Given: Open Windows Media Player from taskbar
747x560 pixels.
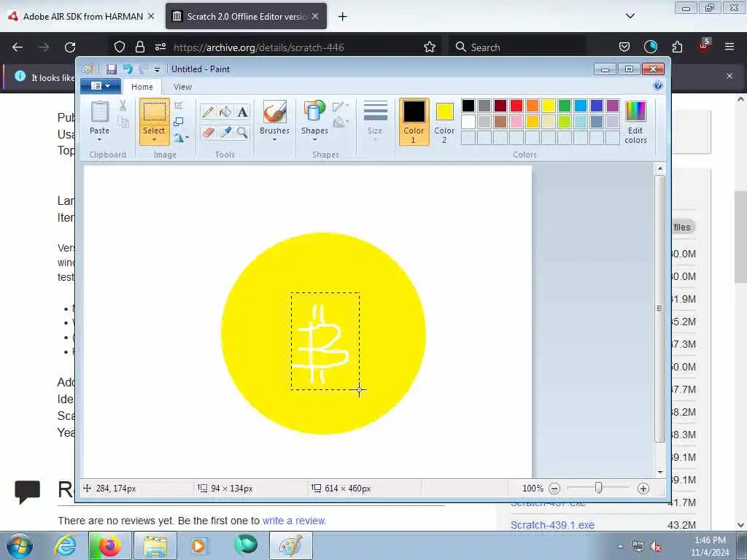Looking at the screenshot, I should [198, 545].
